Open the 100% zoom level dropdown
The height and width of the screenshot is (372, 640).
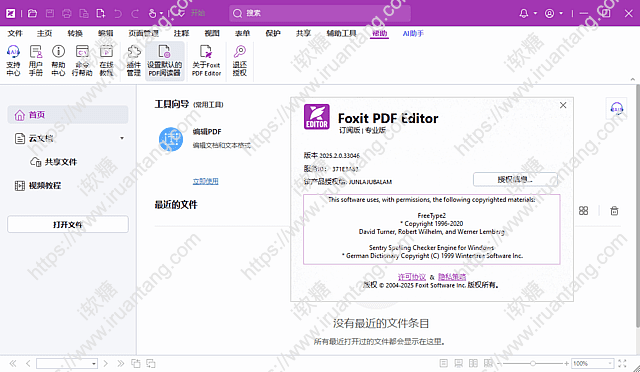click(610, 363)
